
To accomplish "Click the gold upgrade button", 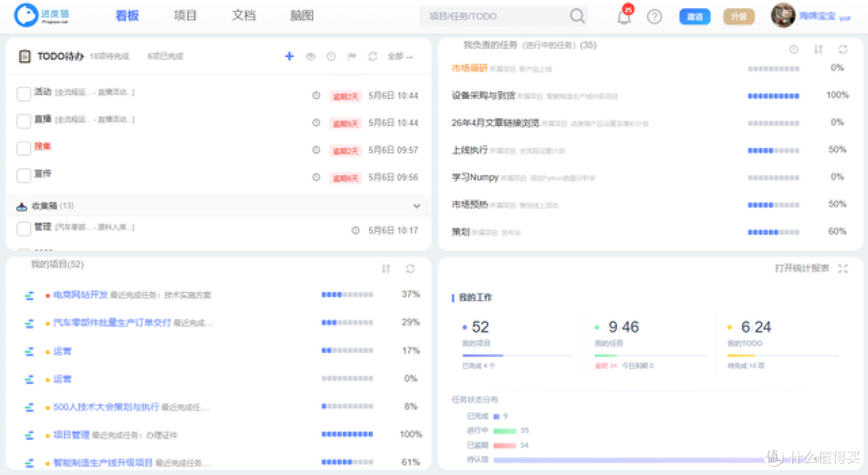I will [x=739, y=17].
